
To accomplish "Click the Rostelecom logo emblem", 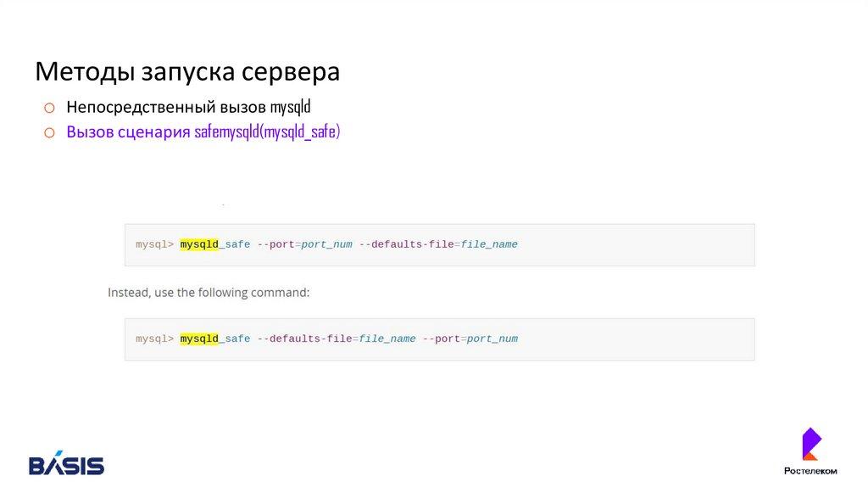I will [810, 444].
